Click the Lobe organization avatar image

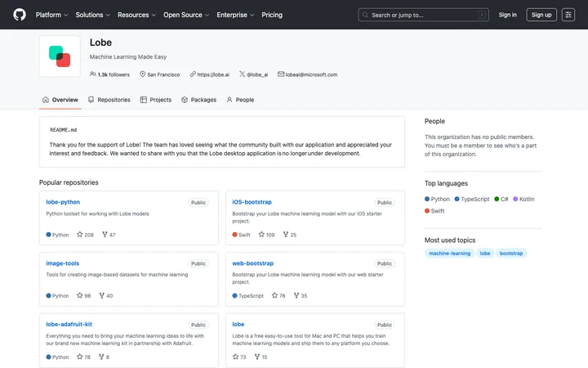60,56
